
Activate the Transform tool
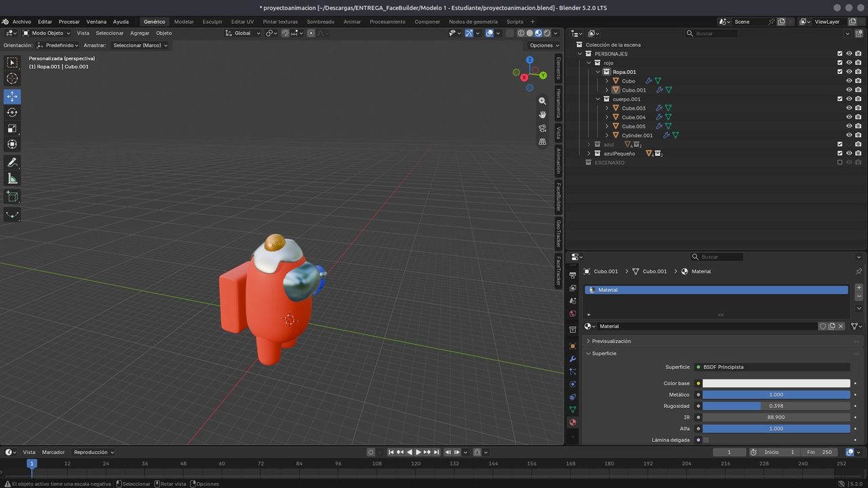pyautogui.click(x=12, y=144)
